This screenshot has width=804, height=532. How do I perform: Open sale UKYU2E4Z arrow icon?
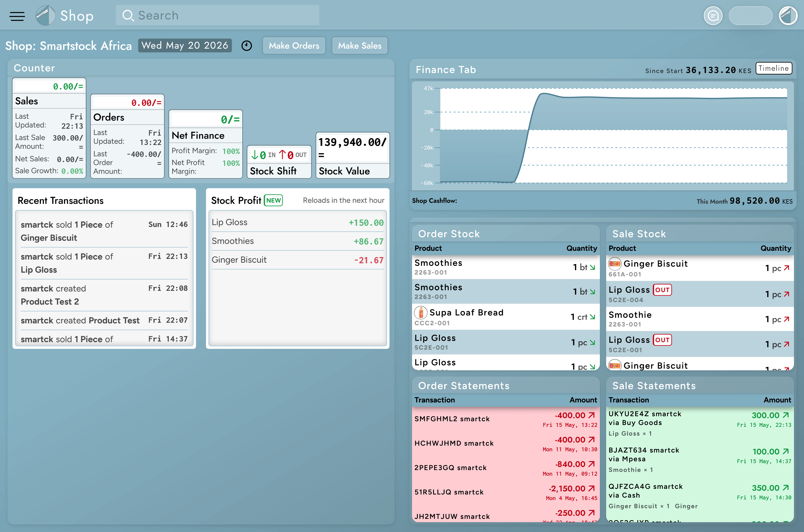click(786, 415)
